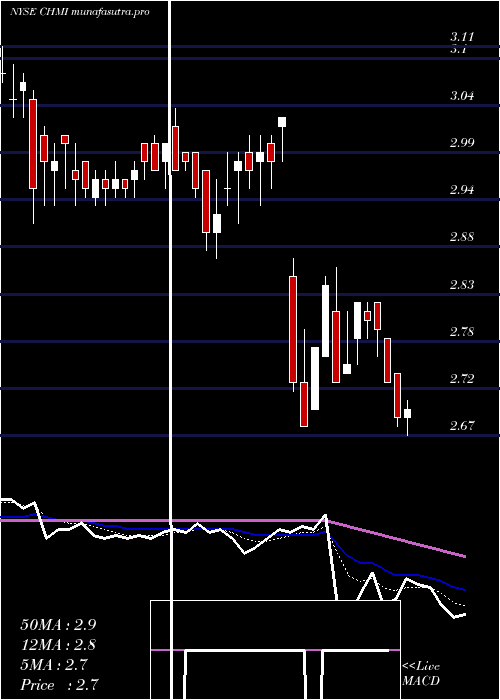
Task: Click the <<Live MACD label
Action: 421,674
